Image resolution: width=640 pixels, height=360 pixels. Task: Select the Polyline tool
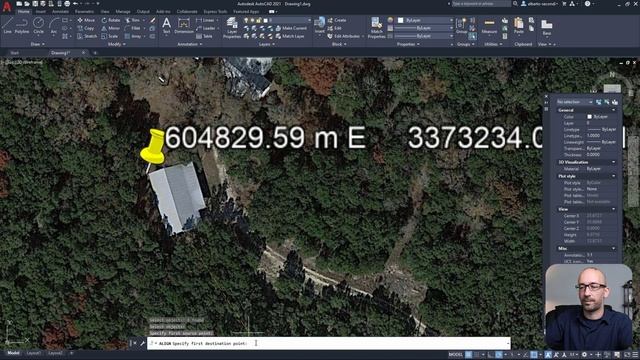tap(22, 25)
